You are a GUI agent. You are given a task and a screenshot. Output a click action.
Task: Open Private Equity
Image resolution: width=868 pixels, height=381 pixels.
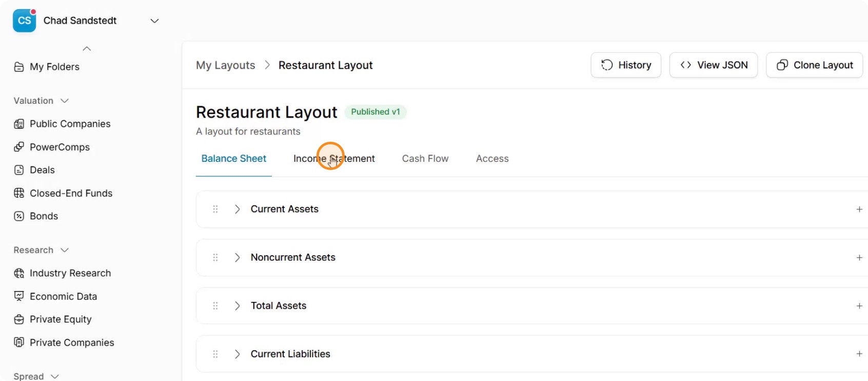pyautogui.click(x=61, y=319)
